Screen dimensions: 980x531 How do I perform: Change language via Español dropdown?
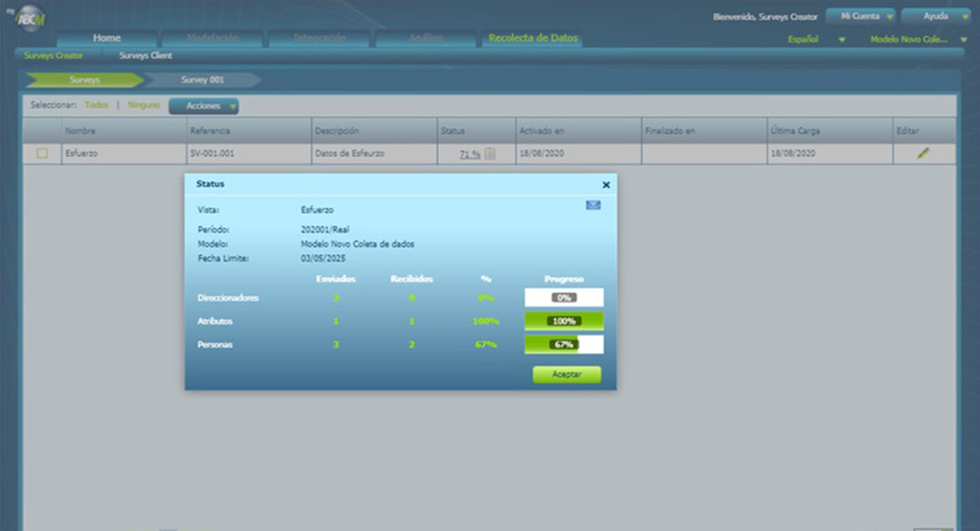[x=815, y=39]
